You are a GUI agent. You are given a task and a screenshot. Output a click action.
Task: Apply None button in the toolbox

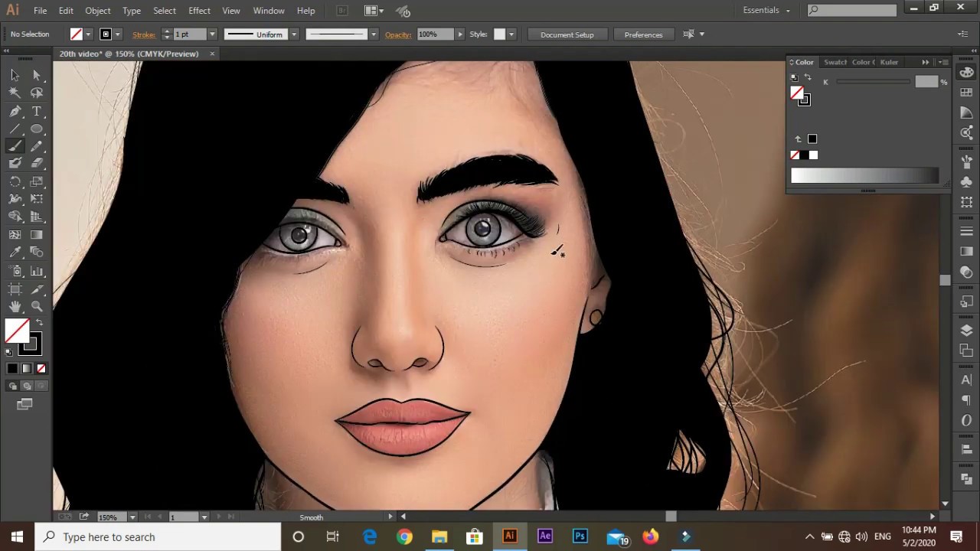tap(41, 369)
